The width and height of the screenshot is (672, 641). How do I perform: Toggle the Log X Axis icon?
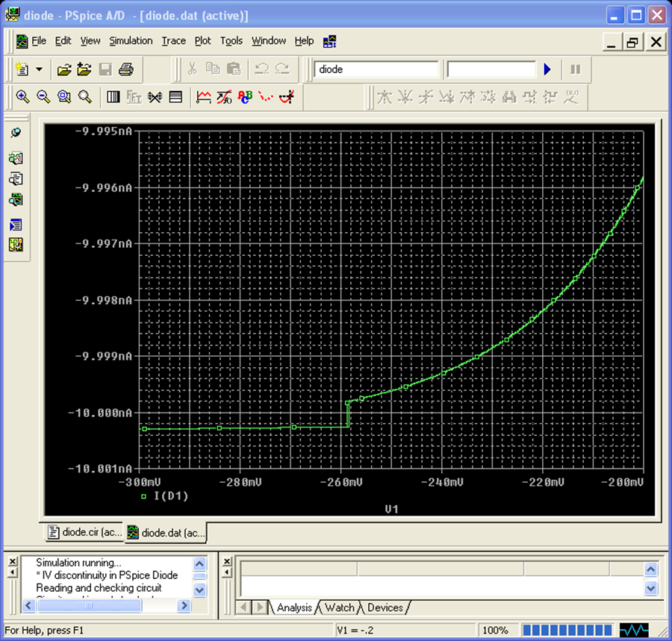113,97
